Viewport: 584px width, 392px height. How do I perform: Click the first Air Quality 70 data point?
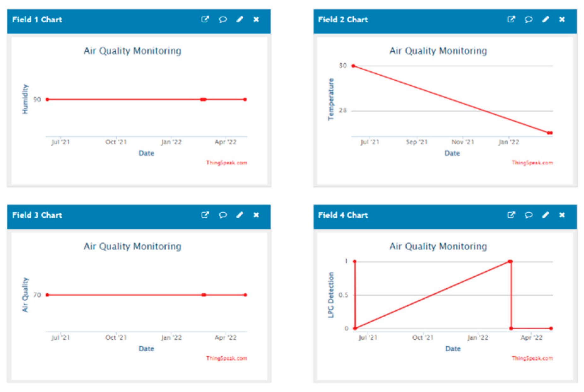coord(47,295)
